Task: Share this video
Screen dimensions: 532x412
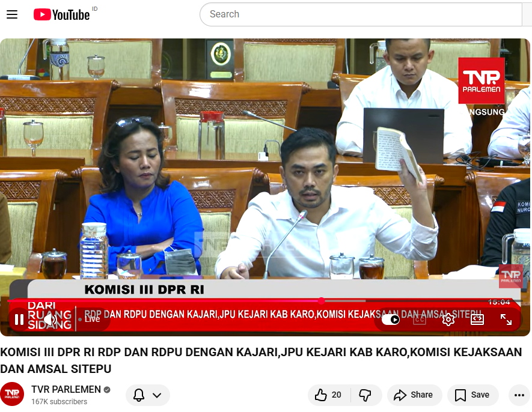Action: click(414, 395)
